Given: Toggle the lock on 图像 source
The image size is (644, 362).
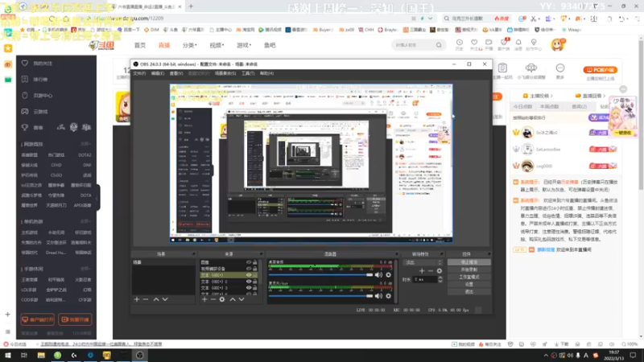Looking at the screenshot, I should pos(254,262).
